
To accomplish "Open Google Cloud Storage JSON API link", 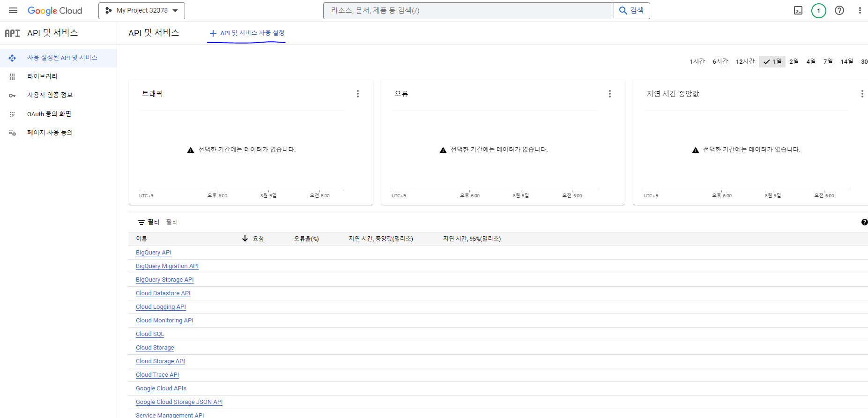I will point(179,402).
